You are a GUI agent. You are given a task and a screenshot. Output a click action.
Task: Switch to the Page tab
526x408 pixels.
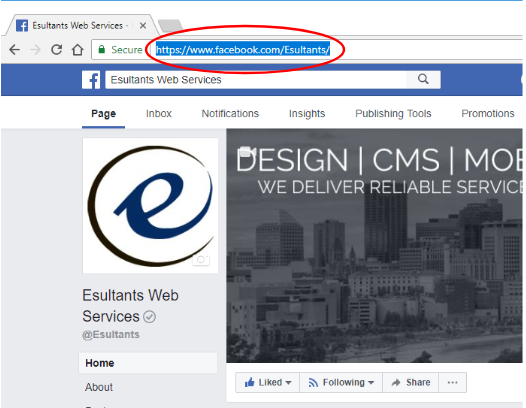coord(103,114)
